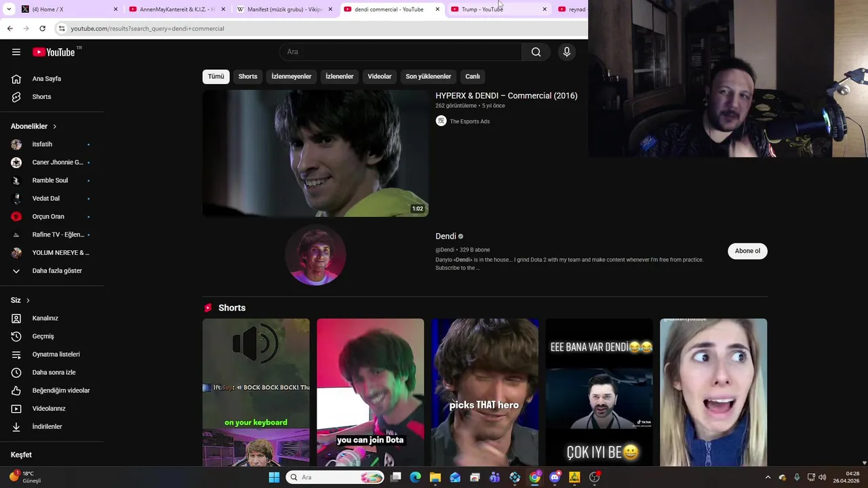Select the Videolar filter chip
Viewport: 868px width, 488px height.
[x=380, y=77]
